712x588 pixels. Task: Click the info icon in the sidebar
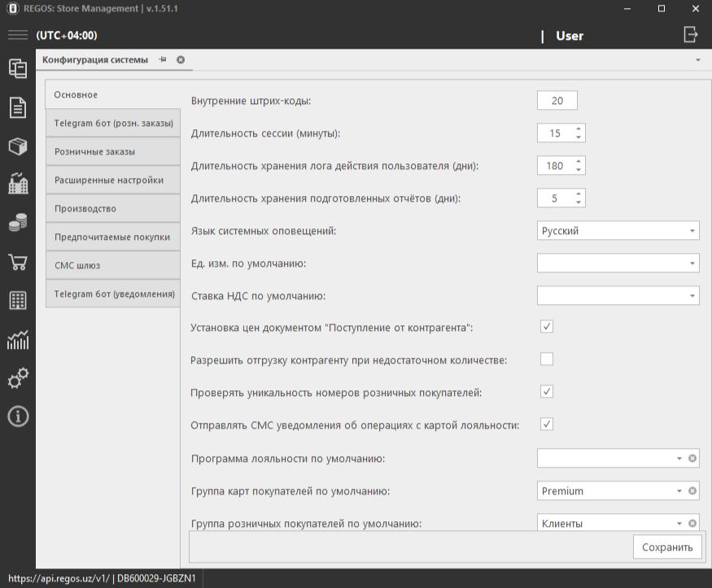pyautogui.click(x=18, y=416)
